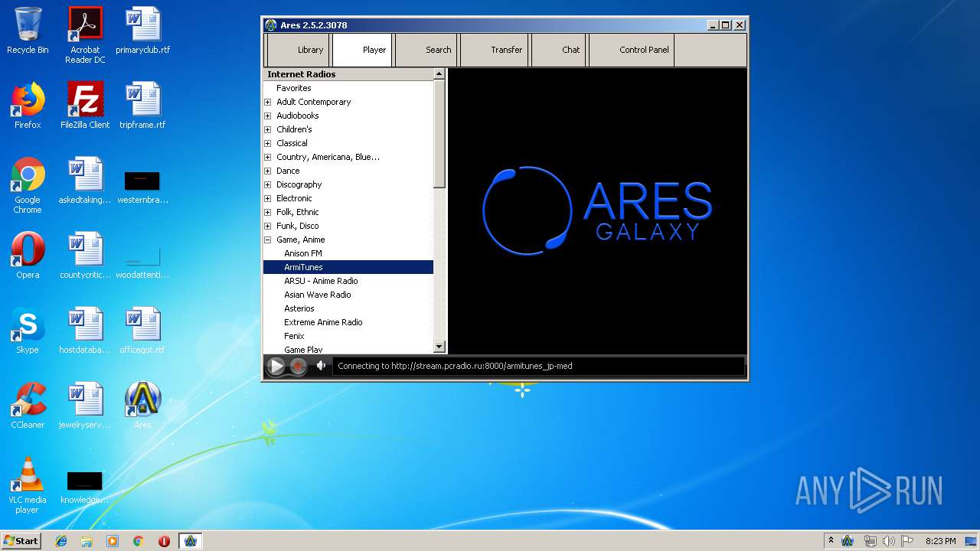The image size is (980, 551).
Task: Select the jewelryserv... document icon
Action: [x=85, y=406]
